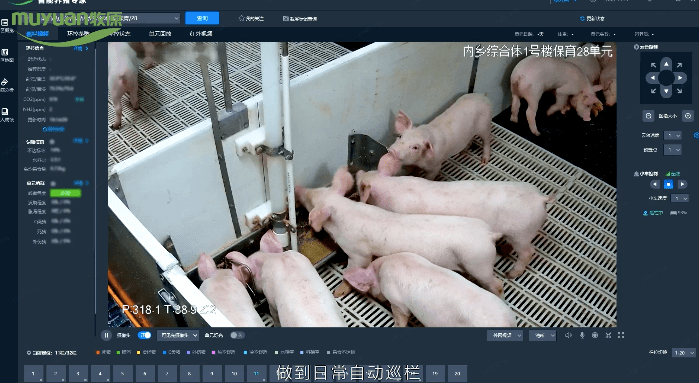Click the blue icon item at top right

point(592,19)
